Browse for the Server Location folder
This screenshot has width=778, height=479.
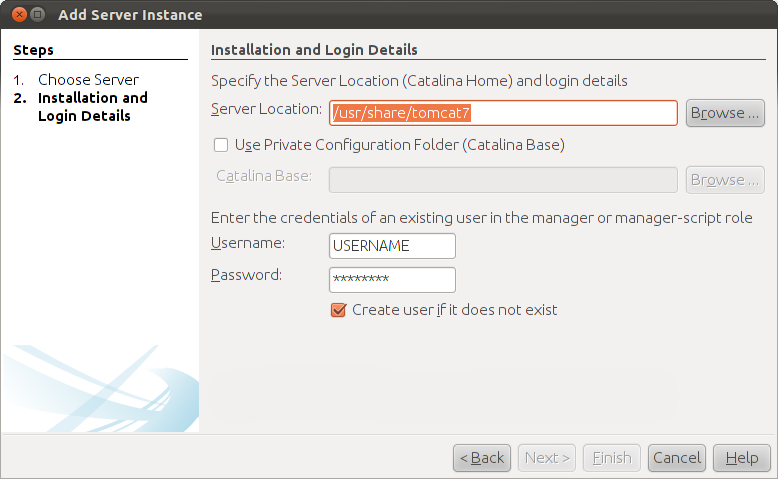click(725, 113)
